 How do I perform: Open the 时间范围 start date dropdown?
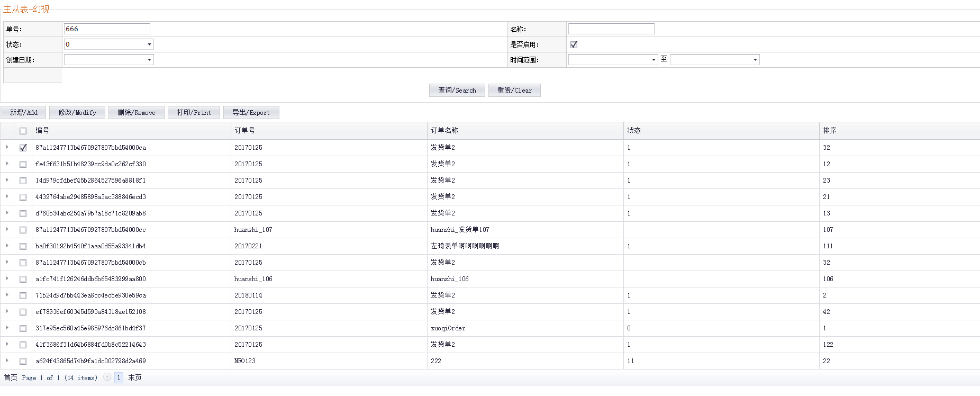tap(654, 60)
